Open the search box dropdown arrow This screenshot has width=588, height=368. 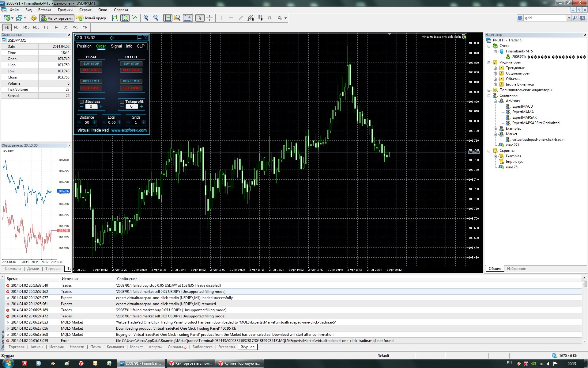pos(569,18)
